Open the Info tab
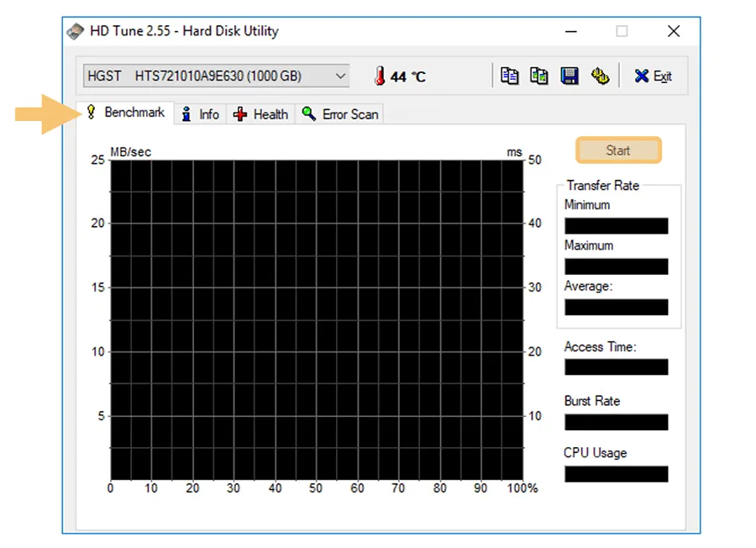 [x=200, y=114]
